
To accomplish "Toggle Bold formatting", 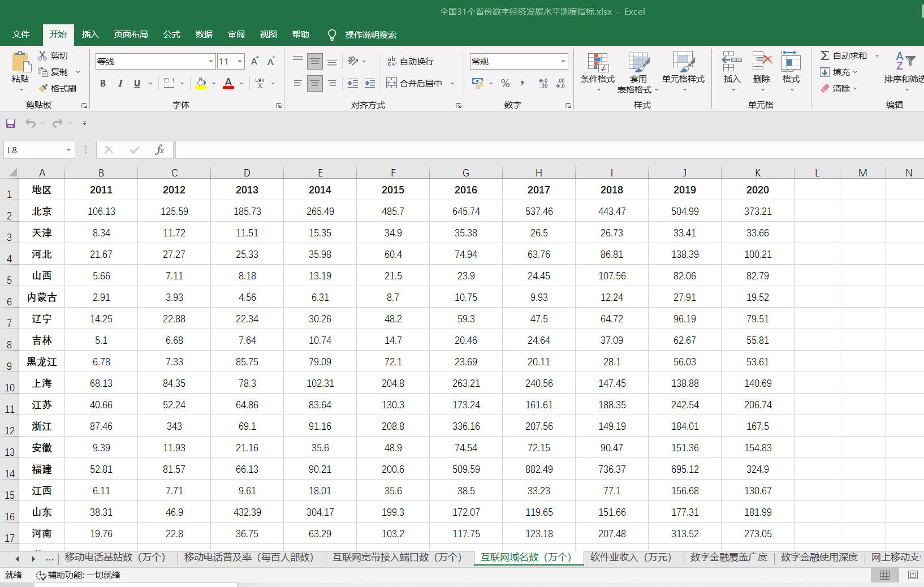I will point(103,83).
